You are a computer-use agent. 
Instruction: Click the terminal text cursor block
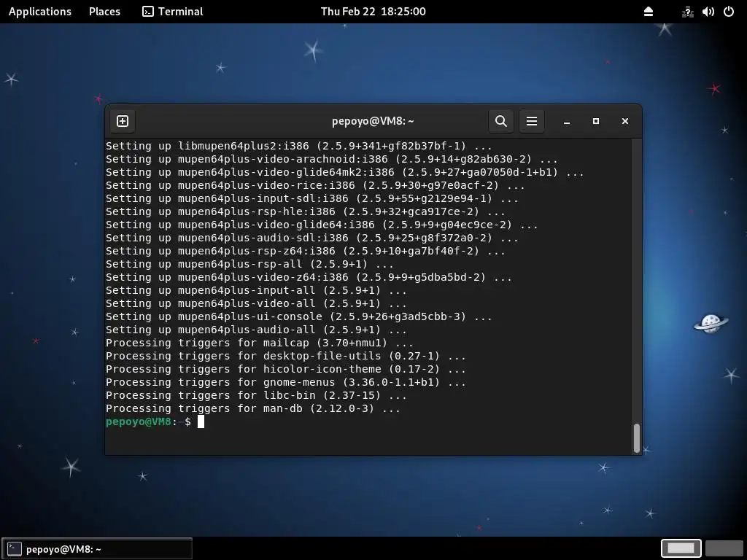point(201,422)
